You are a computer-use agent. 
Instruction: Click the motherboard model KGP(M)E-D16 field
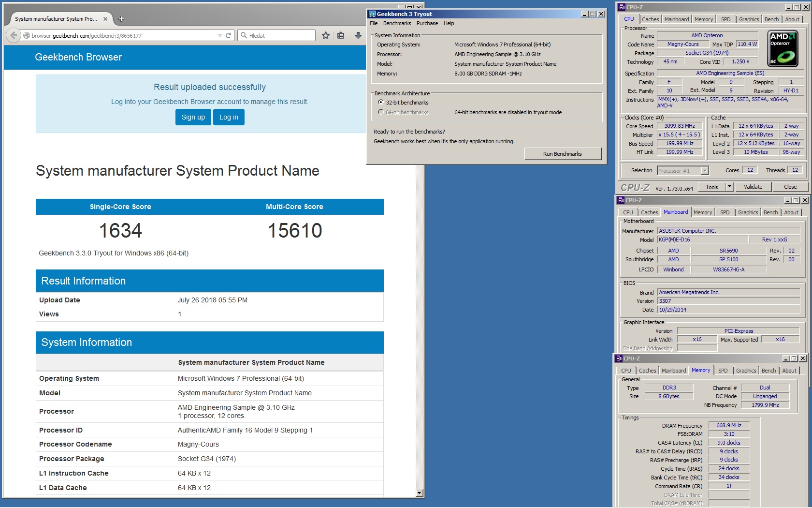coord(703,240)
